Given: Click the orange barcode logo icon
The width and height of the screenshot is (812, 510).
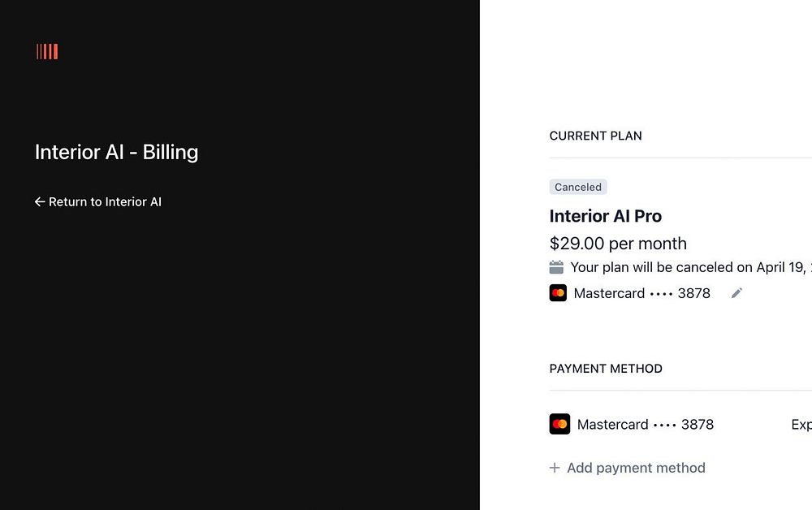Looking at the screenshot, I should [47, 52].
